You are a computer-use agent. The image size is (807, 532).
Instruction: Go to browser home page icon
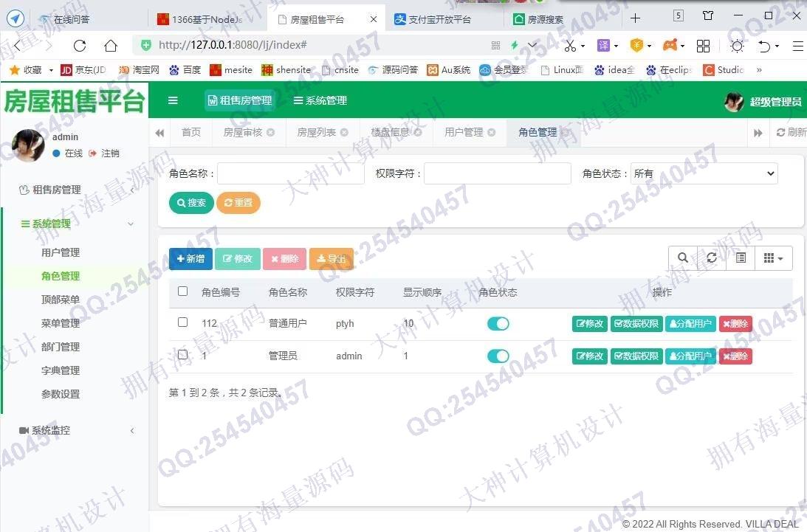111,46
